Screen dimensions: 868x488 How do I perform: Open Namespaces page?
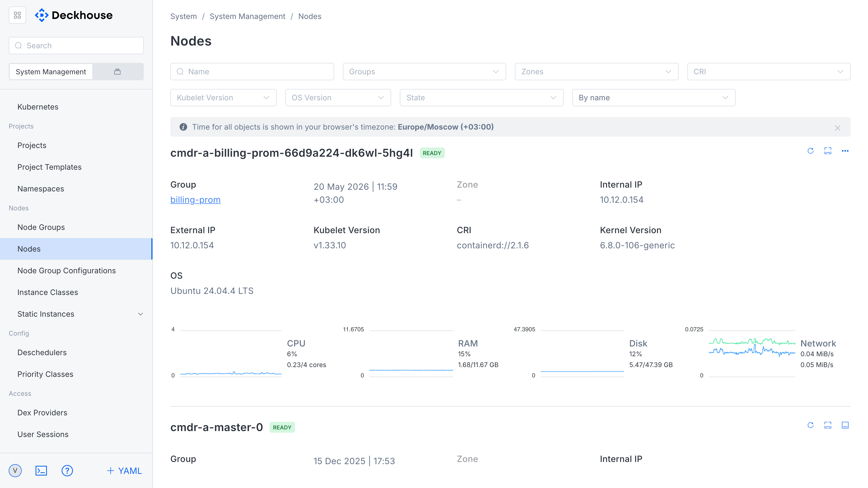pyautogui.click(x=41, y=189)
